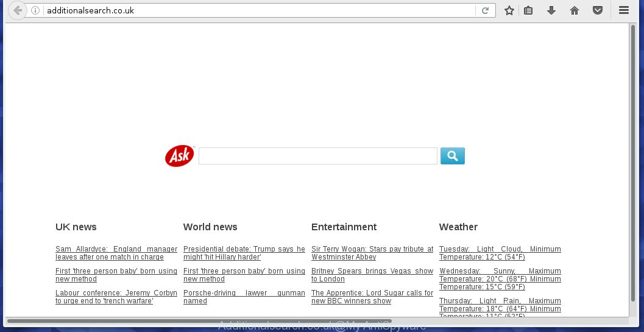
Task: Click the additionalsearch.co.uk address bar
Action: coord(259,11)
